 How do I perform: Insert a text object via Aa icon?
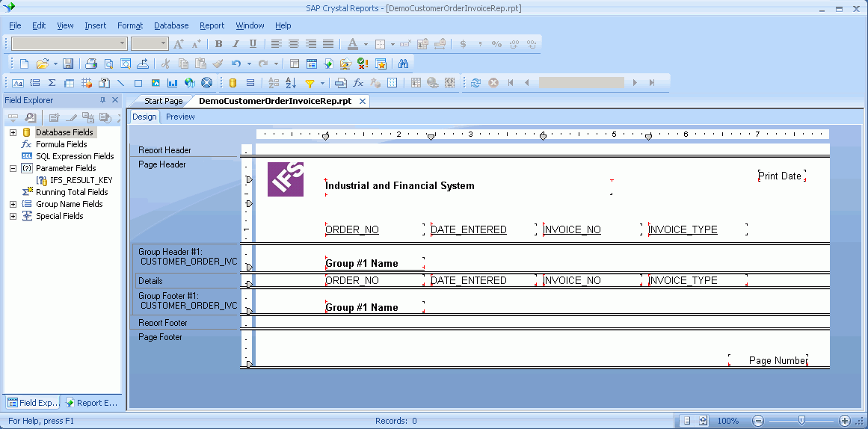(18, 83)
